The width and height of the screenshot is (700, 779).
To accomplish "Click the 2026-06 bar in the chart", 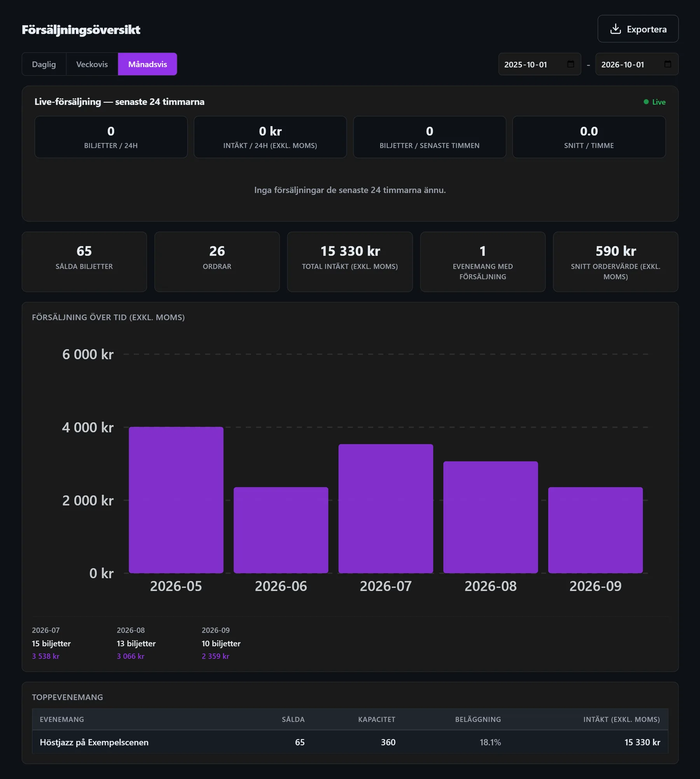I will pyautogui.click(x=281, y=530).
